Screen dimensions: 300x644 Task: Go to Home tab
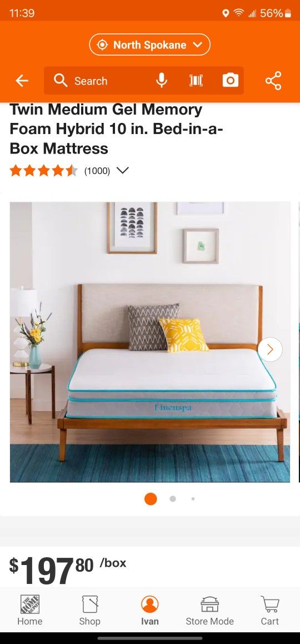point(30,610)
